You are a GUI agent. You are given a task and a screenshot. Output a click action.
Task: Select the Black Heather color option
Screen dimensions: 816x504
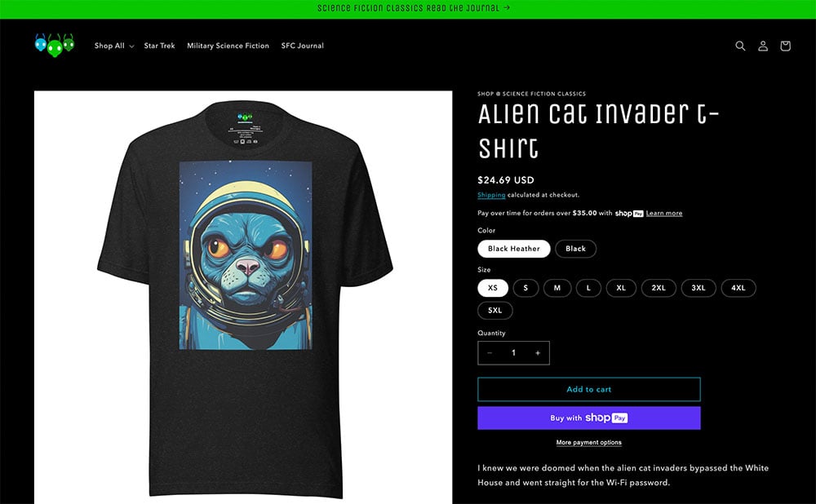tap(513, 249)
